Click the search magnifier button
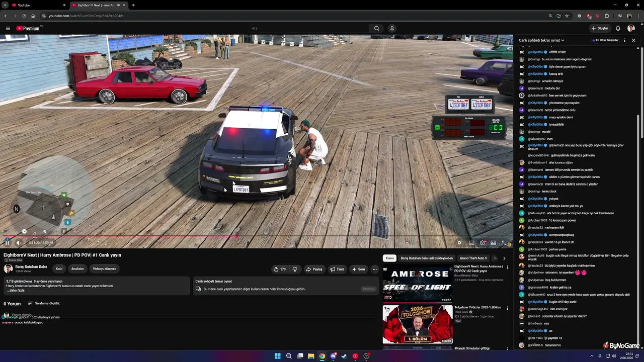 coord(376,28)
